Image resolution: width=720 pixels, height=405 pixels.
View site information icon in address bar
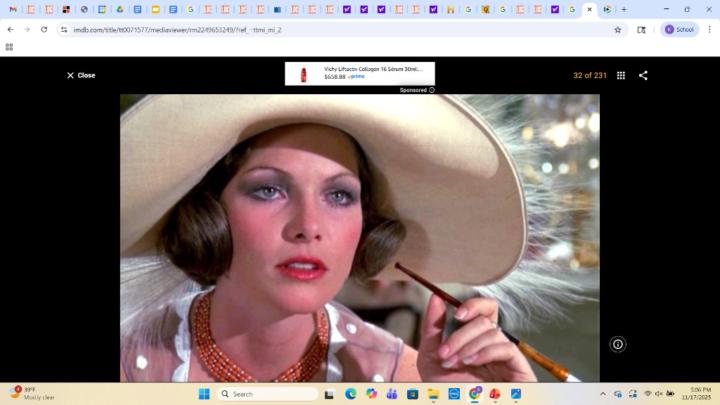(64, 30)
